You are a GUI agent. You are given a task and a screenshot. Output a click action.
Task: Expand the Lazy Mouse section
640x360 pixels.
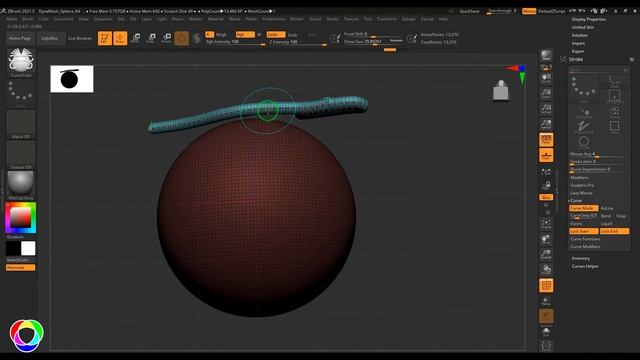tap(581, 193)
